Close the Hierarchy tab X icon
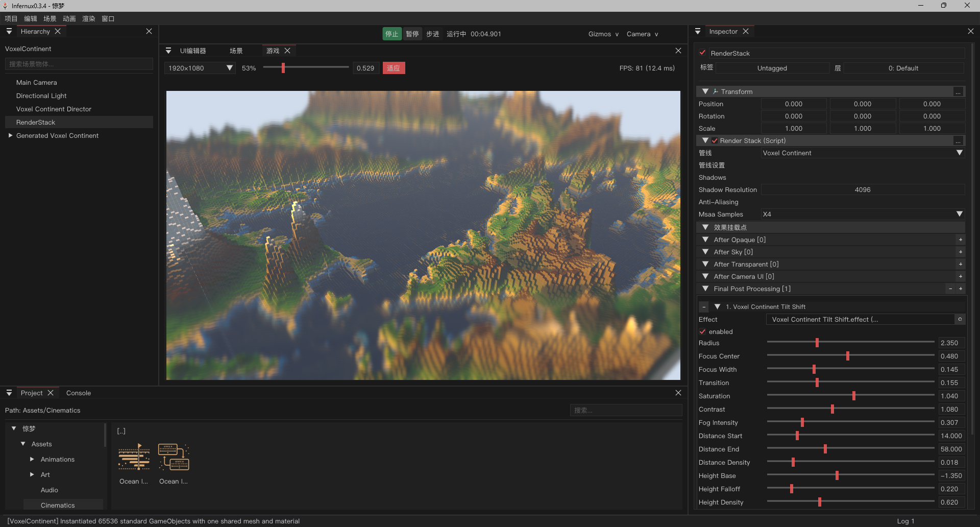This screenshot has height=527, width=980. [58, 32]
